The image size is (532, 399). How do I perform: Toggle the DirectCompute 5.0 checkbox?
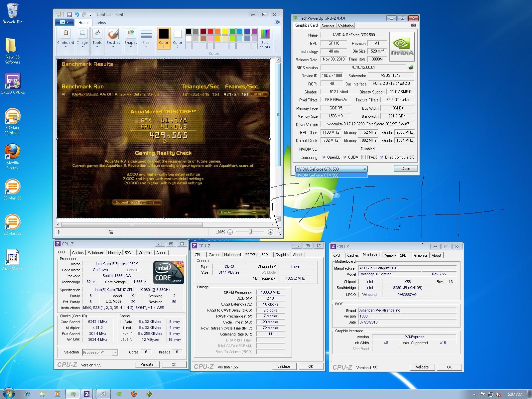[x=382, y=157]
